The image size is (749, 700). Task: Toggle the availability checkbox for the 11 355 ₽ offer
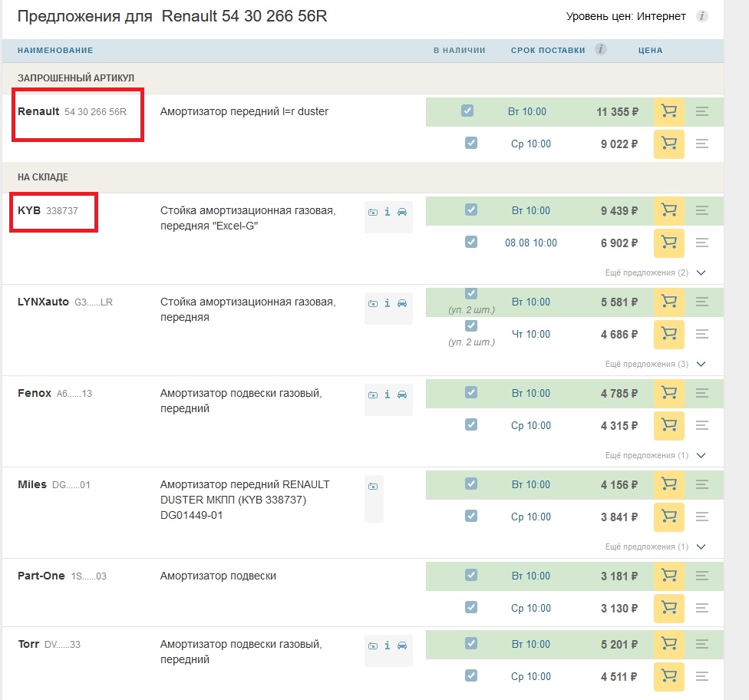coord(467,111)
